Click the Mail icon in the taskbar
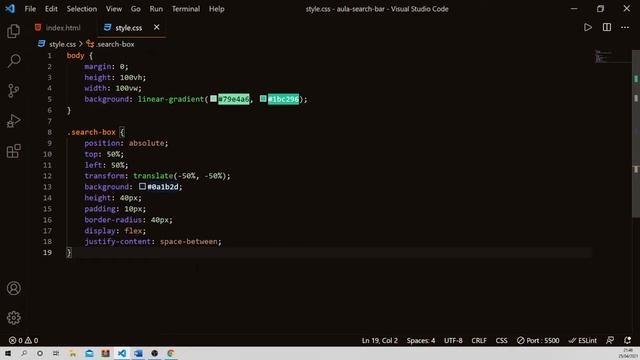Screen dimensions: 640x360 [x=89, y=353]
